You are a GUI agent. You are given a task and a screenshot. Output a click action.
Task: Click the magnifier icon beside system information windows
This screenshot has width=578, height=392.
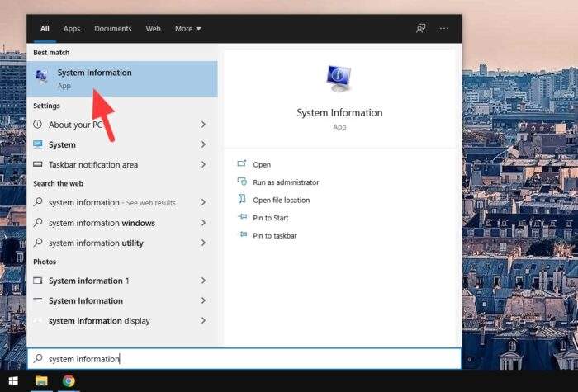(x=38, y=223)
